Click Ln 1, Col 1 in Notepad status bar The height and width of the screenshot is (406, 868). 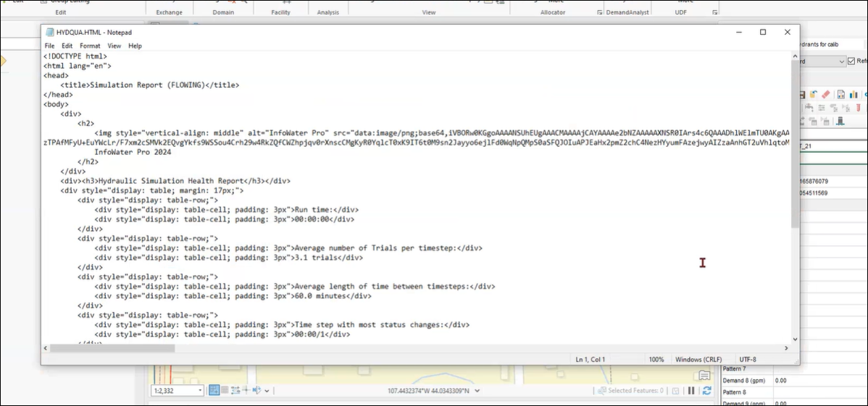tap(590, 360)
